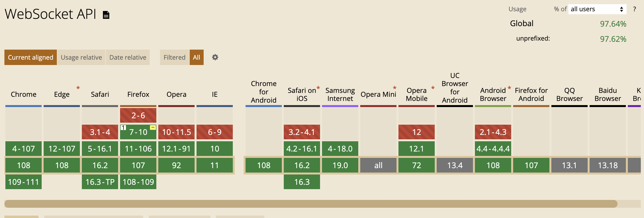Expand Safari on iOS 4.2-16.1 cell
Image resolution: width=644 pixels, height=218 pixels.
[302, 149]
